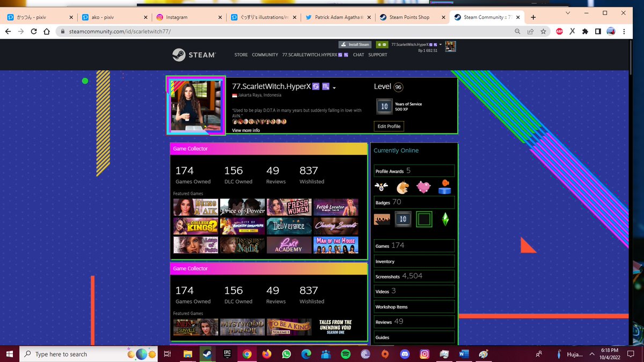Click the 10 Years of Service badge

click(x=384, y=107)
